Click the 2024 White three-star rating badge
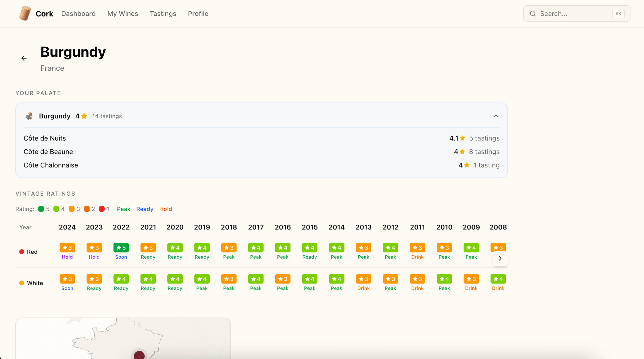 (67, 279)
